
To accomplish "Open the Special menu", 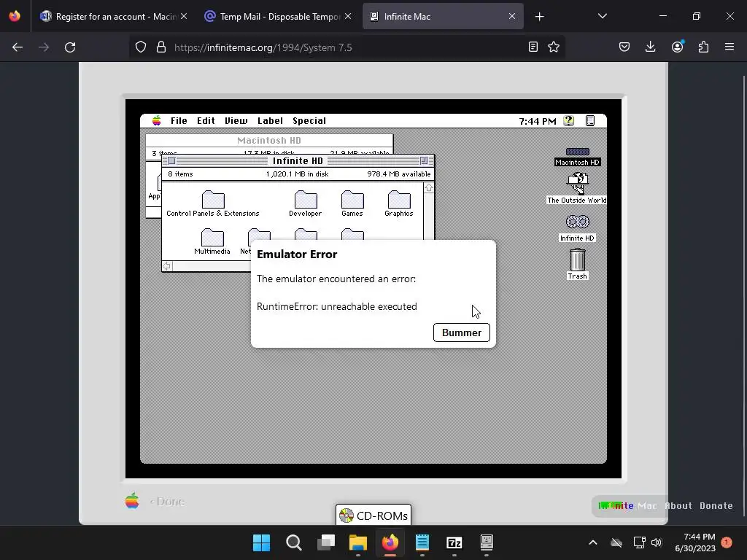I will tap(309, 120).
